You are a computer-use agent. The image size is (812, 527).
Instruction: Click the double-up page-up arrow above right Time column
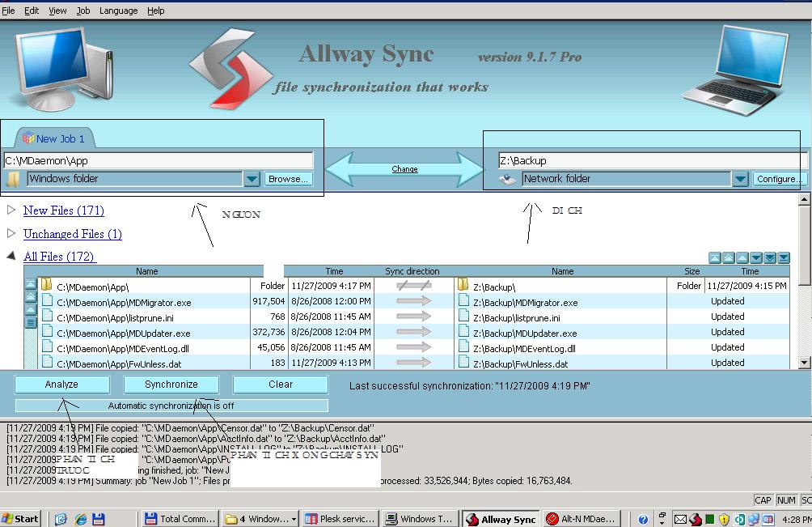point(729,257)
